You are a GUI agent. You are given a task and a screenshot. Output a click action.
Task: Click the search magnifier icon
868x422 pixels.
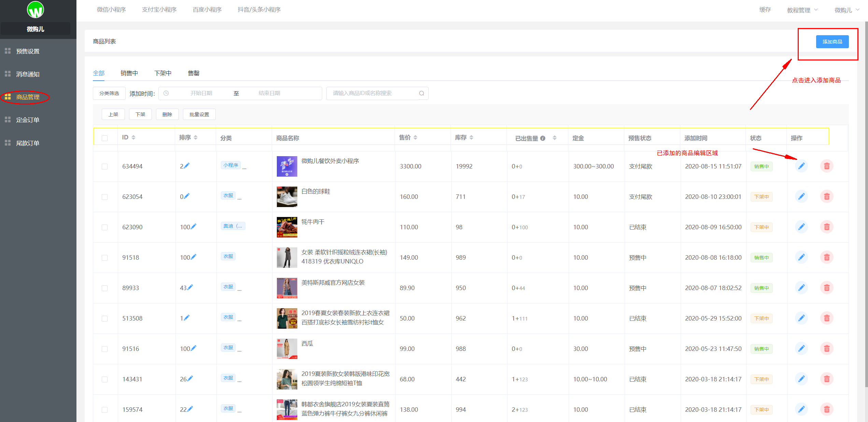pyautogui.click(x=421, y=93)
